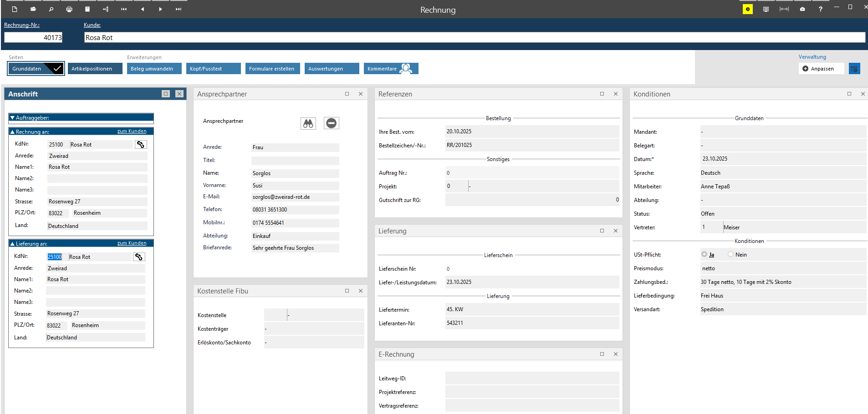The height and width of the screenshot is (414, 868).
Task: Click the print icon in the top toolbar
Action: 69,9
